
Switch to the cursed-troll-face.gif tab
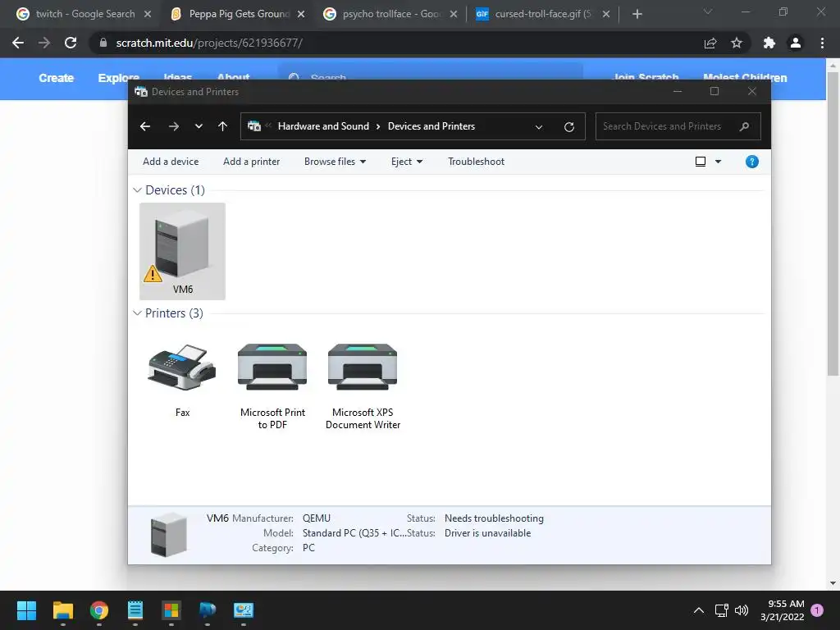click(x=543, y=14)
